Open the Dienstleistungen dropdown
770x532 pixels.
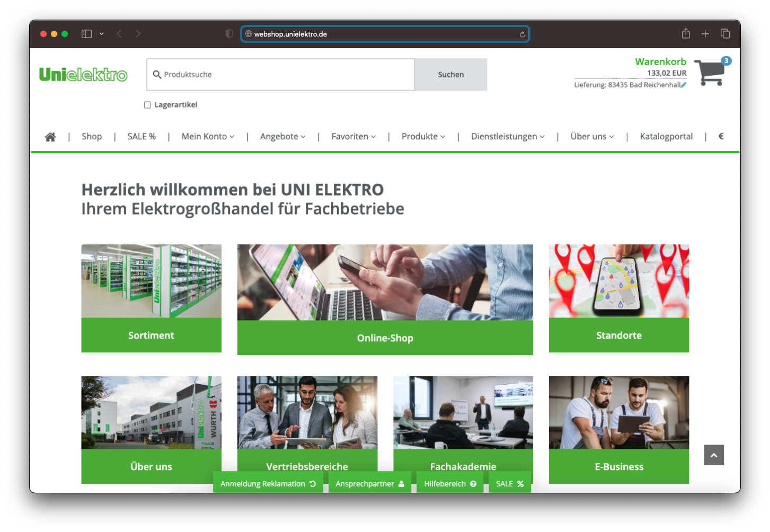pos(507,136)
